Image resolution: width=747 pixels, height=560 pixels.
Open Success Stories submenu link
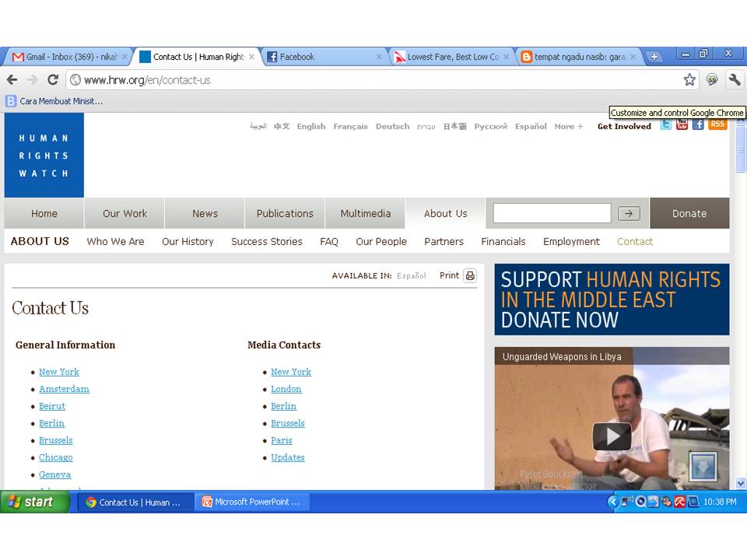coord(267,241)
